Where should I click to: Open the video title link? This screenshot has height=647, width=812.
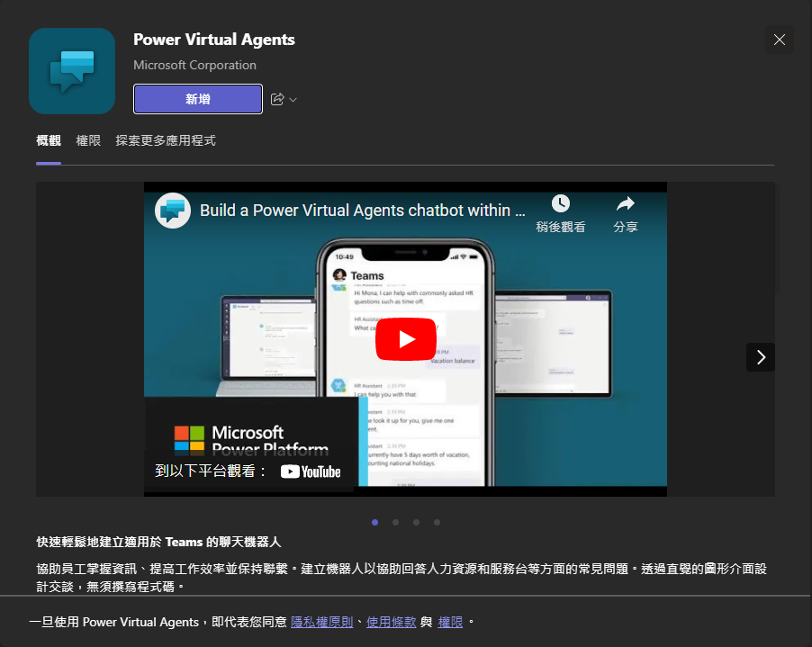click(x=363, y=211)
